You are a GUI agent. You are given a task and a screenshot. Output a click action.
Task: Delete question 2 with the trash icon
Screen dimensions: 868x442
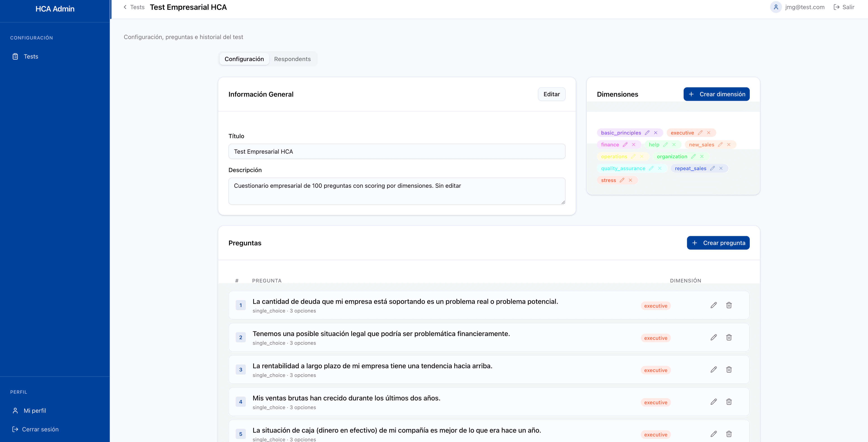point(729,337)
